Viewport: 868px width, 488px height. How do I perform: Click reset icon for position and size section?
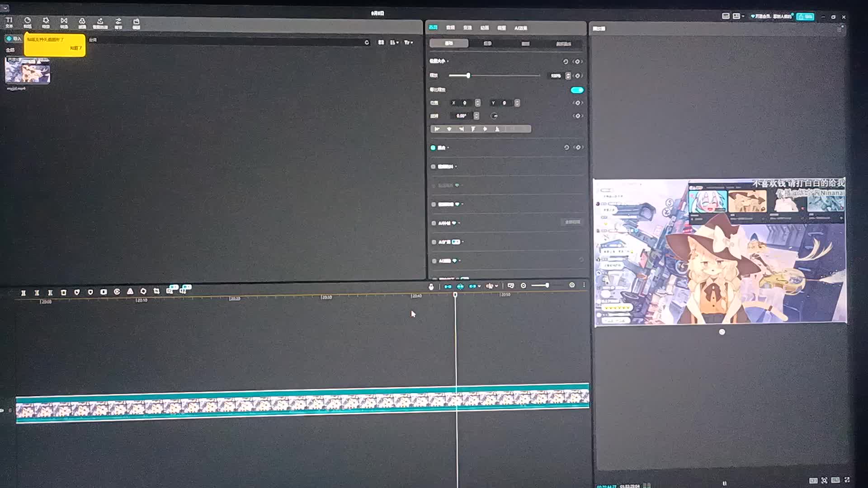tap(565, 61)
